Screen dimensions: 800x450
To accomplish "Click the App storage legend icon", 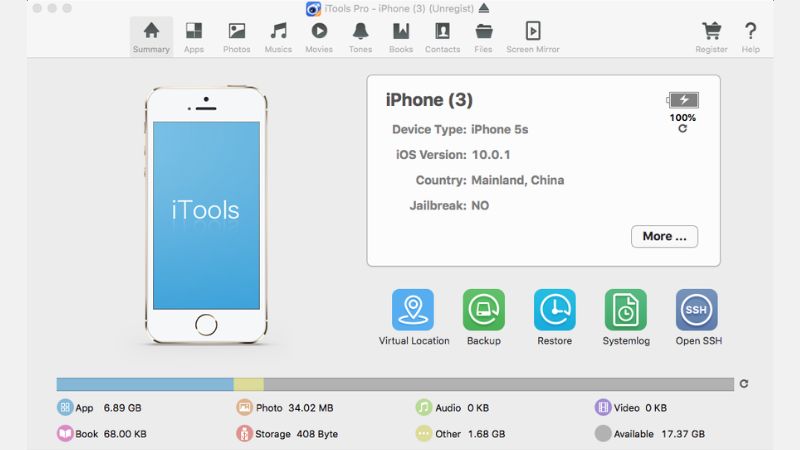I will [65, 408].
